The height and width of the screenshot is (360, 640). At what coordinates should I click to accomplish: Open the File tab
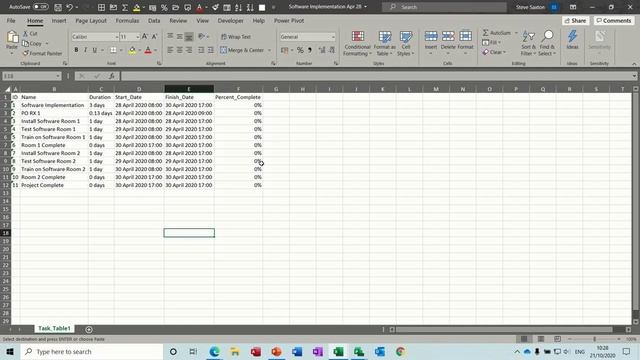click(x=11, y=21)
